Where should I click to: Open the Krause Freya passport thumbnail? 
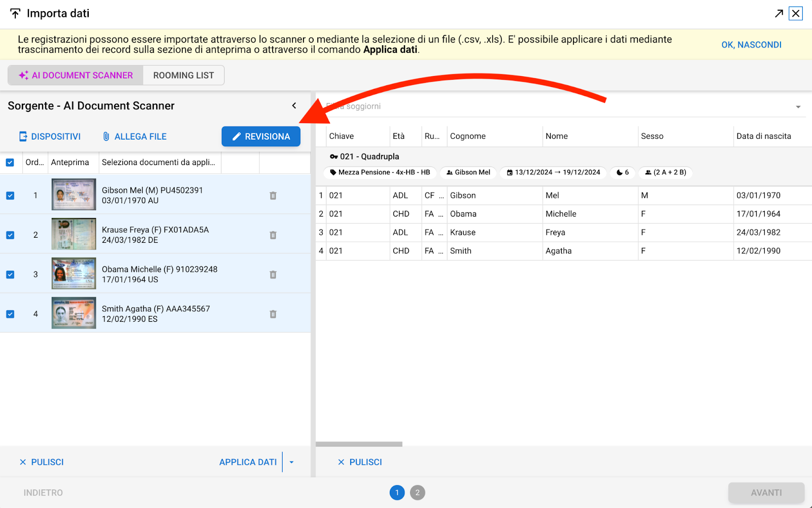[74, 234]
